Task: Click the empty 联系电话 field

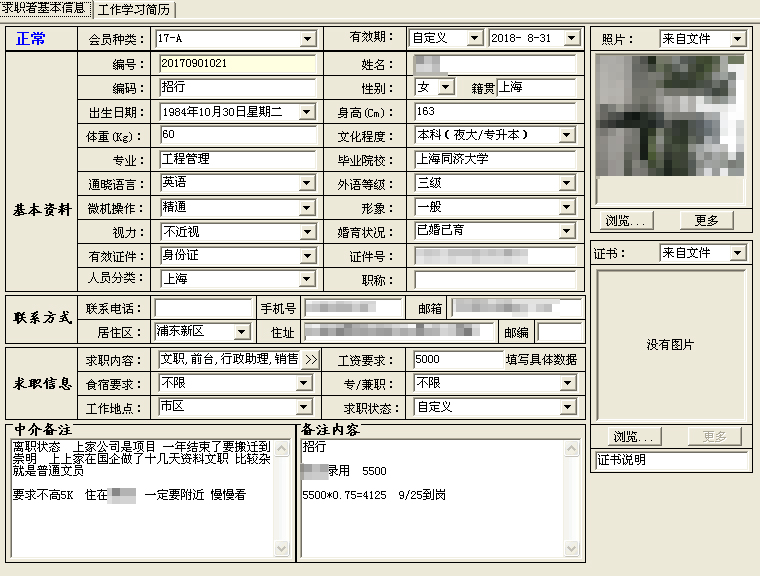Action: click(x=204, y=308)
